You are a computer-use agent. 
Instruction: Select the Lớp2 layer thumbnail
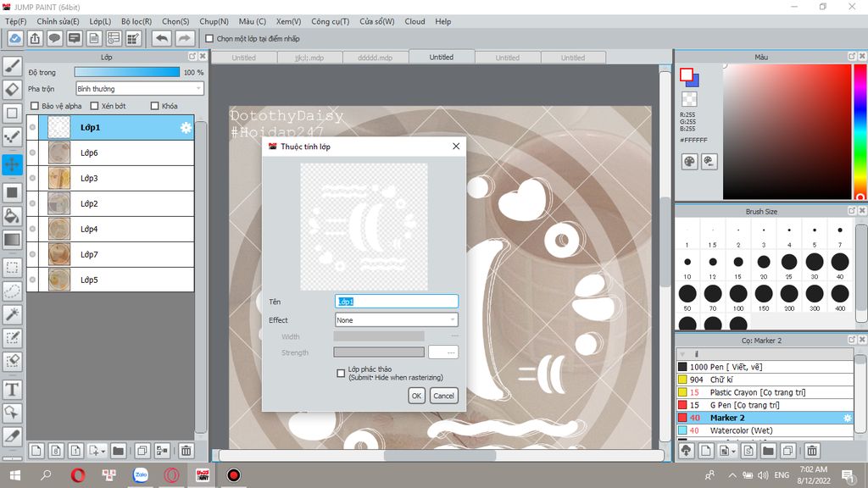click(59, 203)
